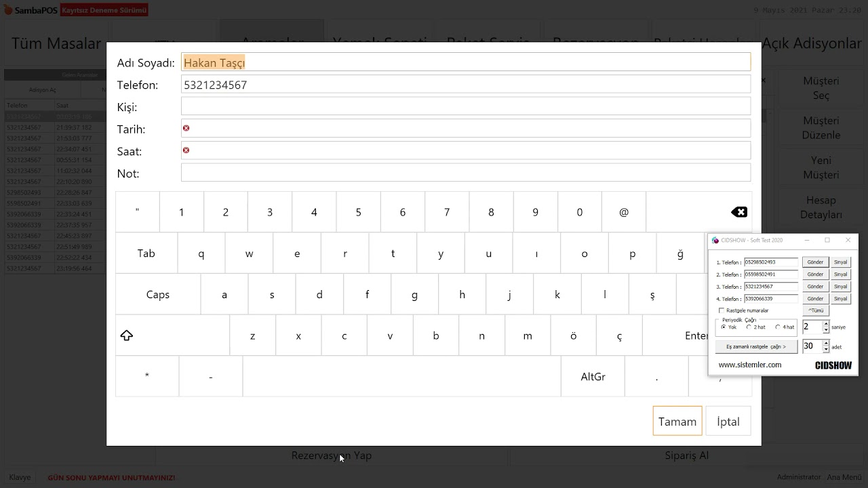Decrease the adet value with the down arrow
Screen dimensions: 868x488
tap(826, 350)
